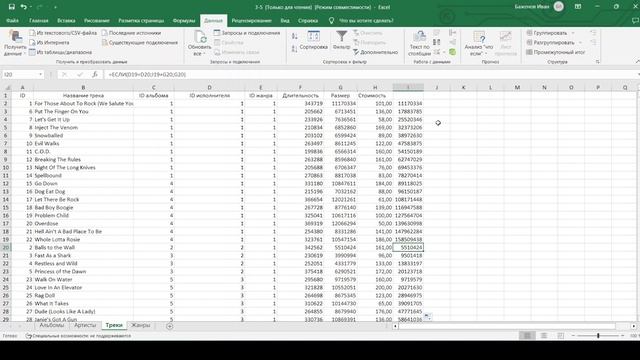Select the Название трека header cell
Image resolution: width=640 pixels, height=360 pixels.
(x=83, y=96)
